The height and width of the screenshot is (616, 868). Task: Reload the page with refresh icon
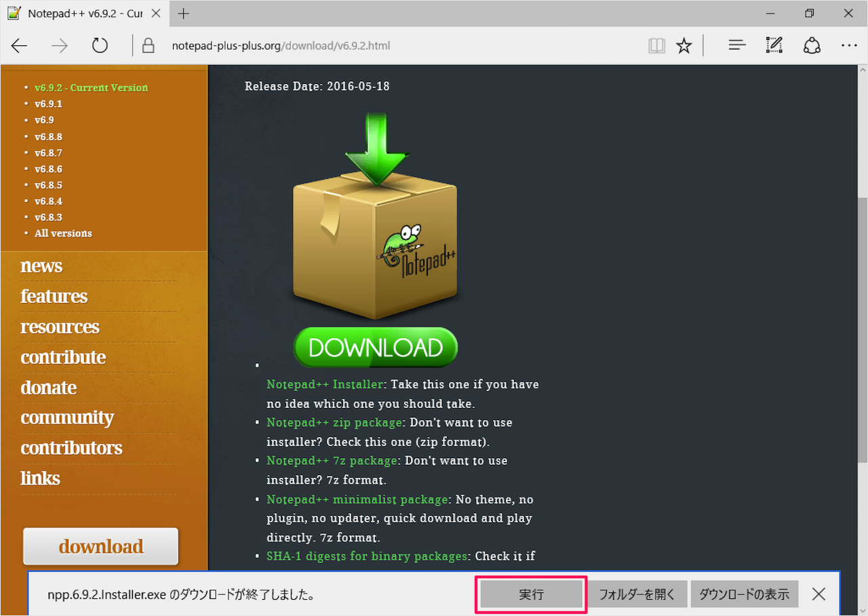click(x=100, y=45)
